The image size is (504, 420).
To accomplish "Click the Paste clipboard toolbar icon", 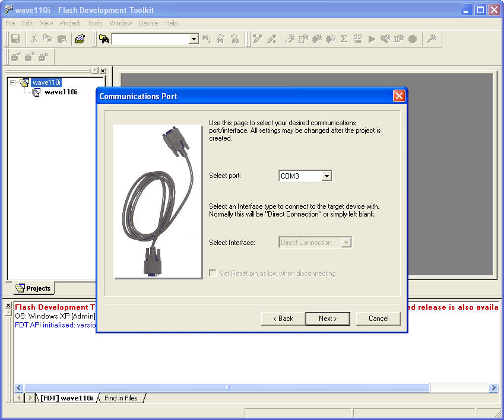I will pyautogui.click(x=62, y=39).
